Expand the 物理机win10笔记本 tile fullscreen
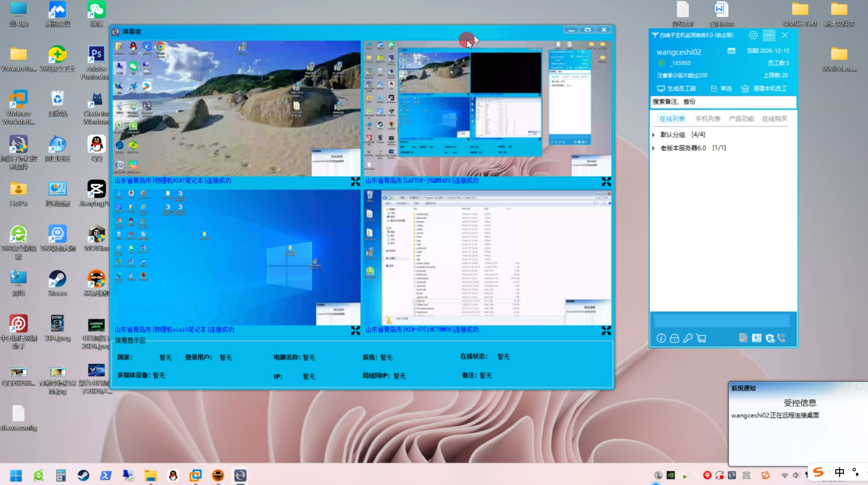Screen dimensions: 868x485 coord(355,330)
